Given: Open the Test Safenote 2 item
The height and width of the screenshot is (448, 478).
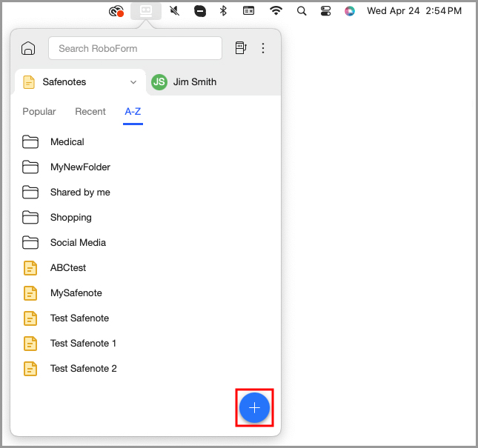Looking at the screenshot, I should (145, 369).
